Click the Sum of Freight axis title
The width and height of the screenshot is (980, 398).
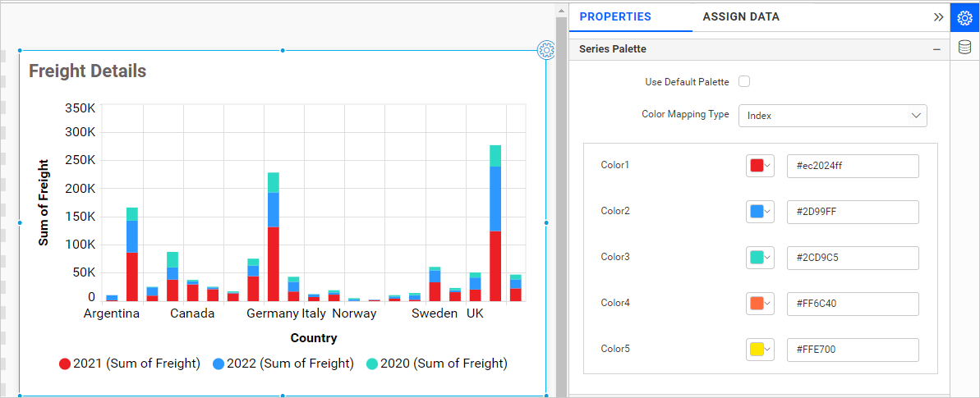pyautogui.click(x=44, y=203)
